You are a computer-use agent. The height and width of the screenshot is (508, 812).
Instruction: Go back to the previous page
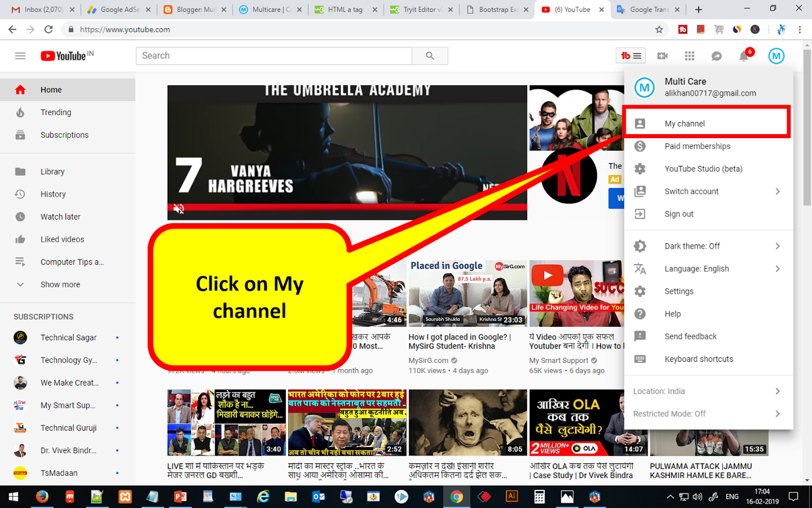[x=12, y=29]
